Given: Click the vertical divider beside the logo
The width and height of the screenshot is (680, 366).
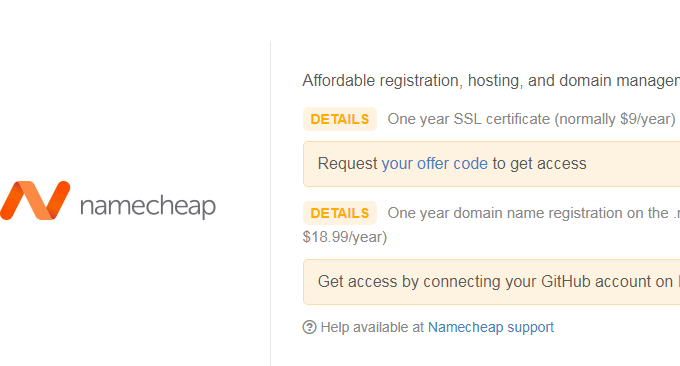Looking at the screenshot, I should coord(271,203).
